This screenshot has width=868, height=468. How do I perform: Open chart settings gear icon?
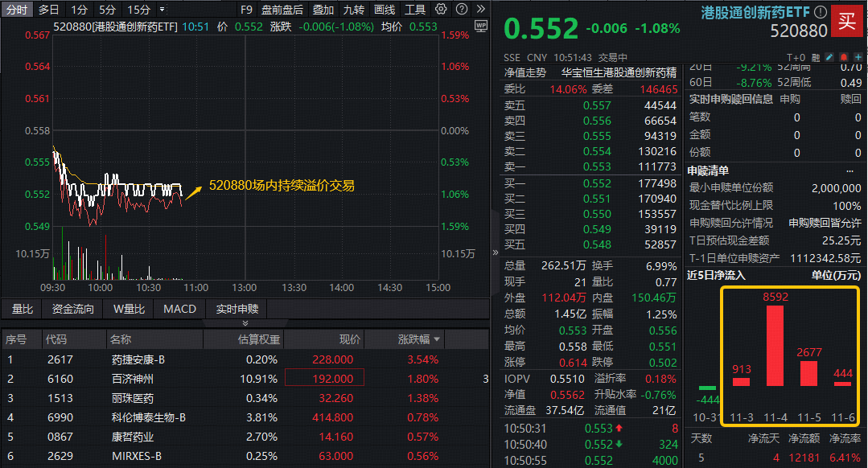click(441, 10)
